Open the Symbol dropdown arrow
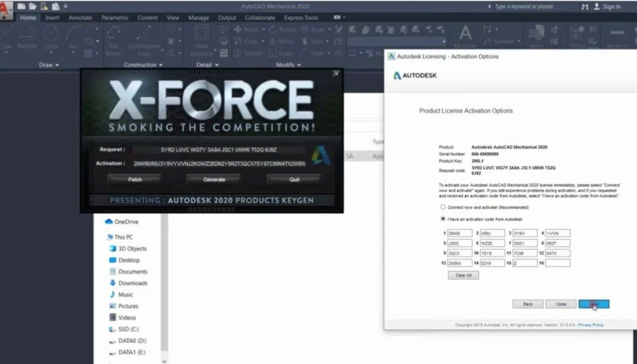 519,42
